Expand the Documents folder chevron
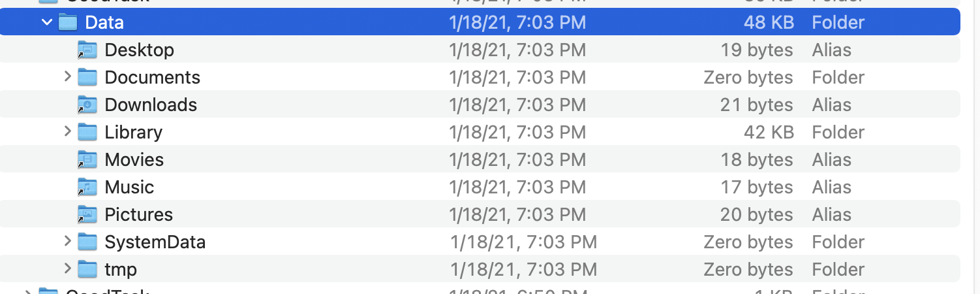This screenshot has height=294, width=980. 67,77
